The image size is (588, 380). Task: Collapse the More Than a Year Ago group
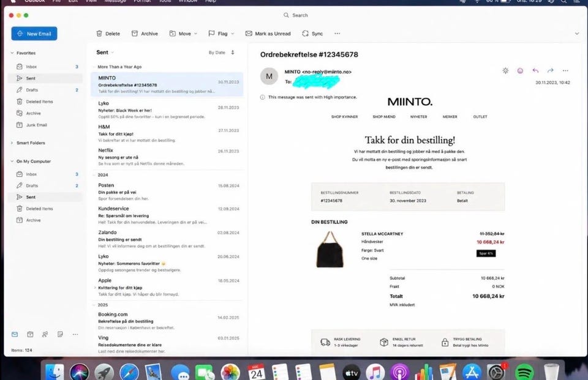pos(94,67)
